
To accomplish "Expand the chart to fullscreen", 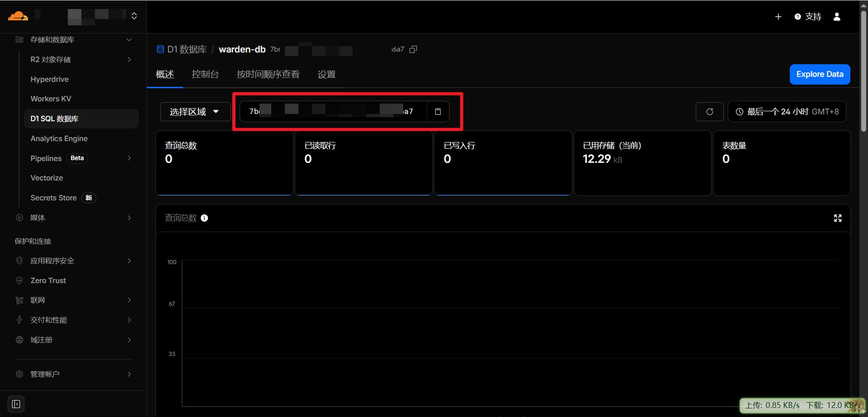I will pyautogui.click(x=838, y=218).
